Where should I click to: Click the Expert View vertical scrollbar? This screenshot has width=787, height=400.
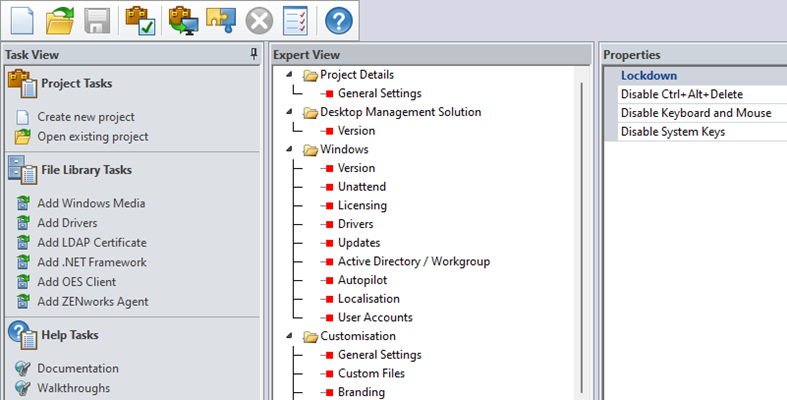pyautogui.click(x=581, y=240)
